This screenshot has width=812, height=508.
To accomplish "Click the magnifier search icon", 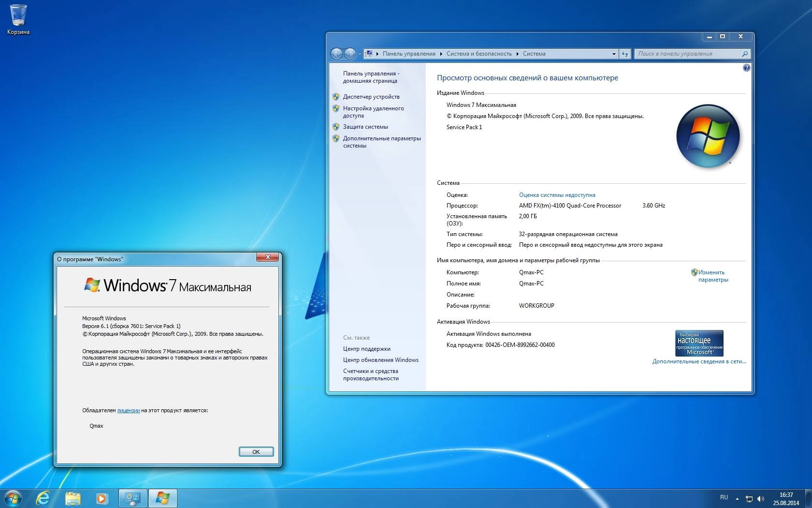I will pyautogui.click(x=745, y=54).
